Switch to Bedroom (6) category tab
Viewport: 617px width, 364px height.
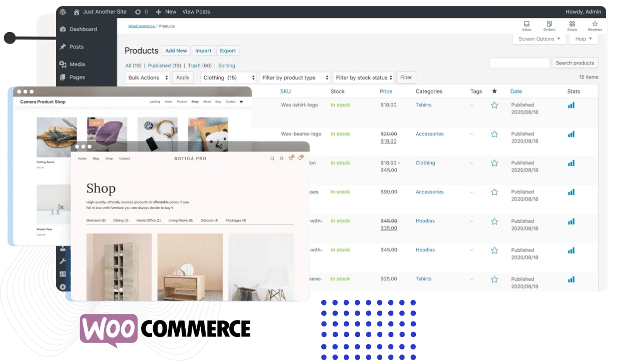(96, 220)
